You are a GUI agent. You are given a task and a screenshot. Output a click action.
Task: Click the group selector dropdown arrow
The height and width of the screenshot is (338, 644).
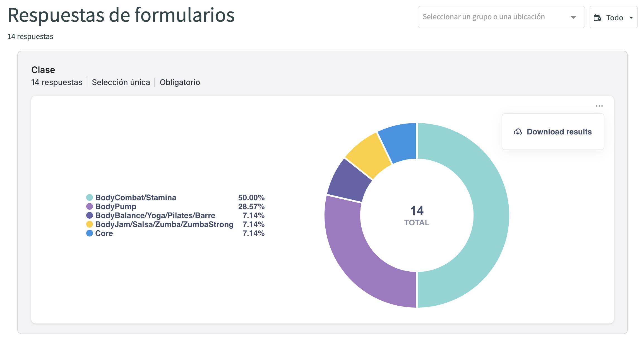click(x=573, y=17)
